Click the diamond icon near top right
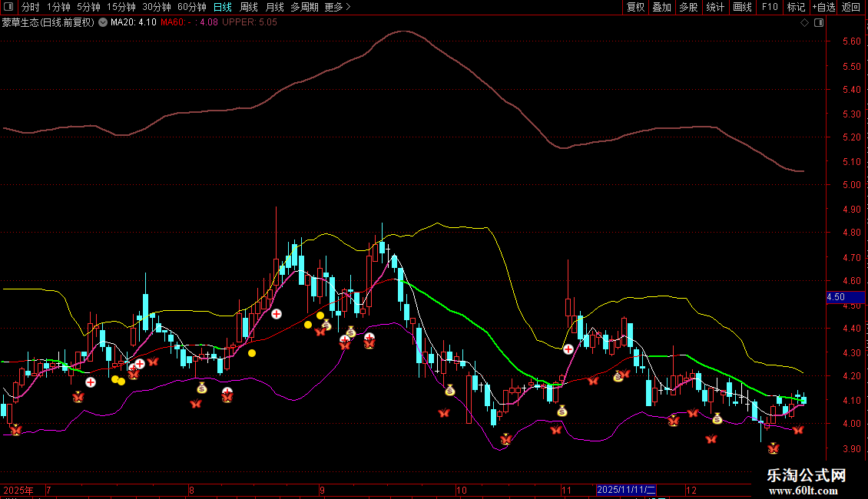The width and height of the screenshot is (868, 499). tap(804, 22)
